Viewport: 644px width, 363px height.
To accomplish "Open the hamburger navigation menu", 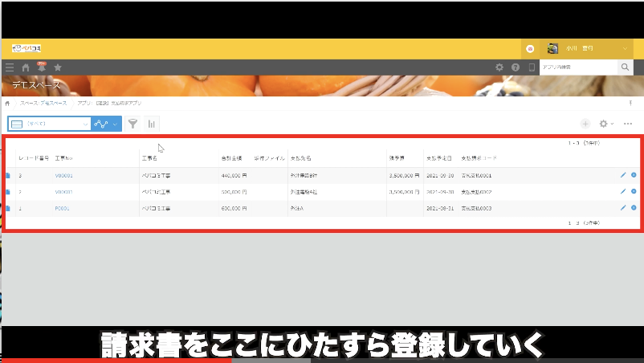I will click(x=10, y=67).
